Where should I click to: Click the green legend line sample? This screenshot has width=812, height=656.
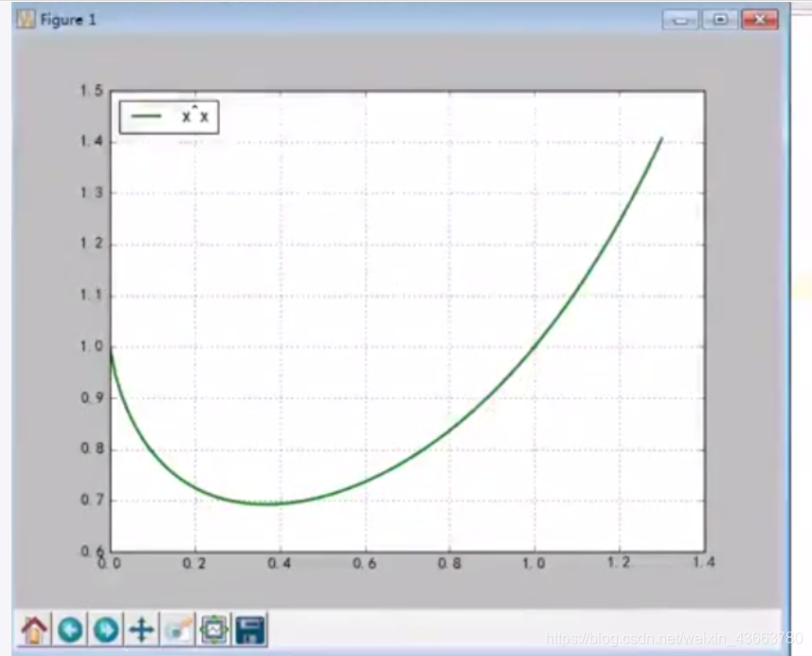[x=146, y=116]
